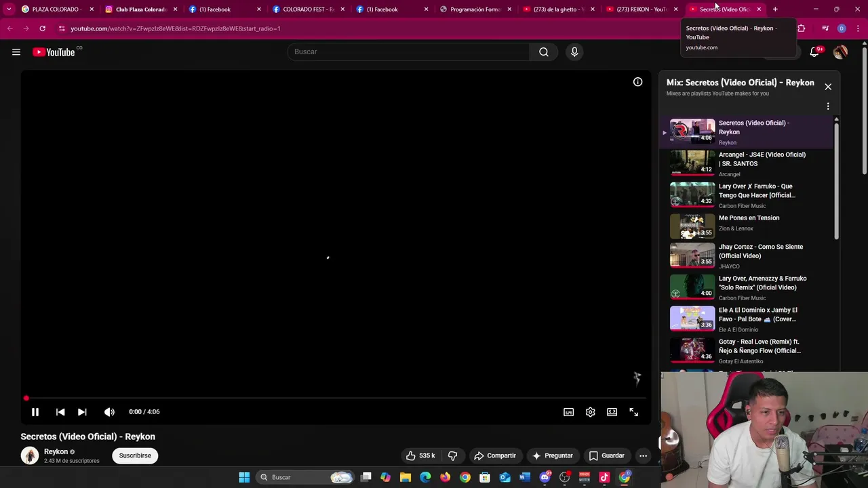Switch to COLORADO FEST Facebook tab
This screenshot has height=488, width=868.
tap(309, 9)
